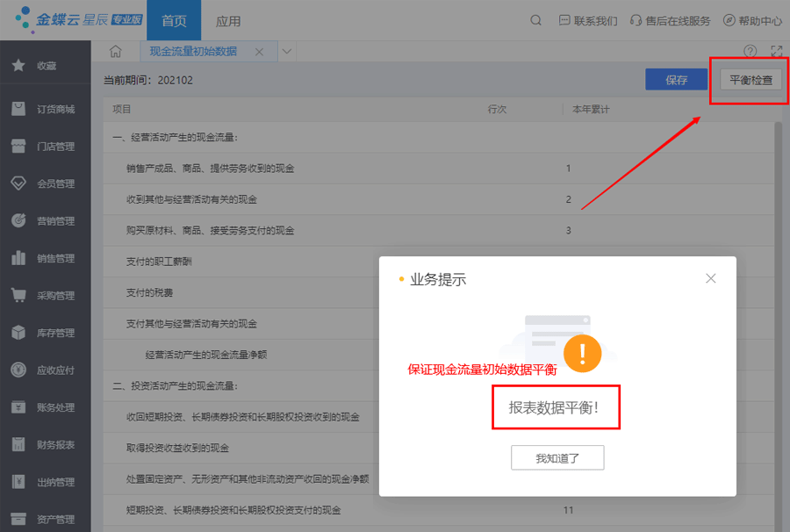790x532 pixels.
Task: Confirm dialog with 我知道了 button
Action: (557, 458)
